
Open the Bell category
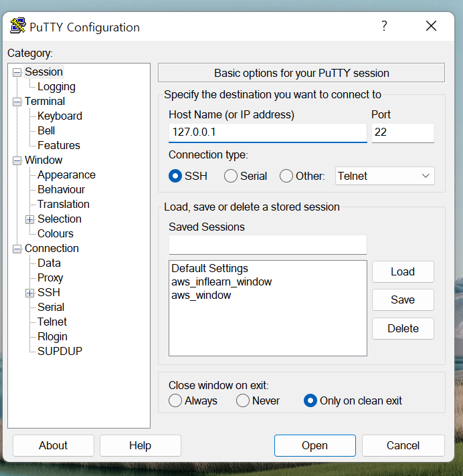click(46, 131)
